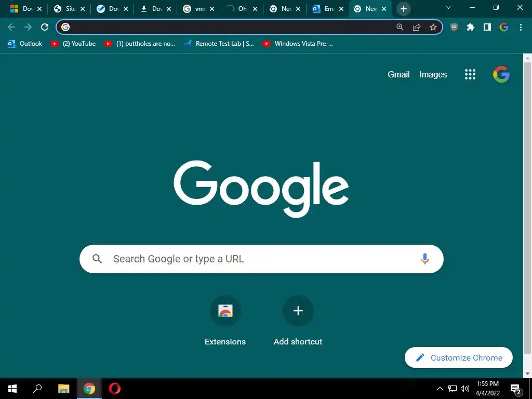This screenshot has width=532, height=399.
Task: Click the page's vertical scrollbar
Action: point(527,207)
